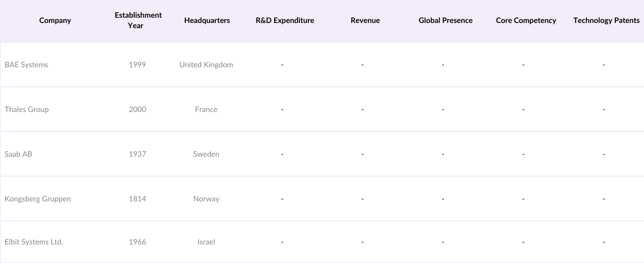This screenshot has width=644, height=263.
Task: Click the Global Presence column header
Action: [x=446, y=21]
